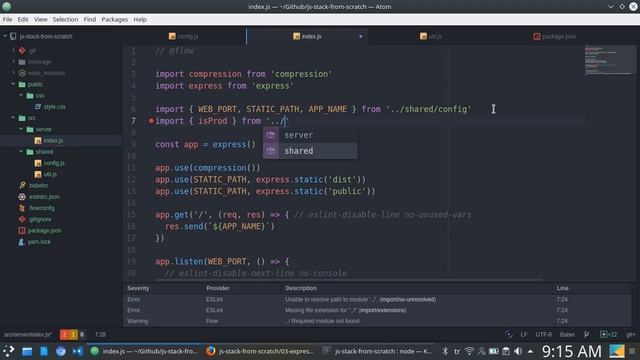The height and width of the screenshot is (360, 640).
Task: Click the public folder icon
Action: click(x=22, y=84)
